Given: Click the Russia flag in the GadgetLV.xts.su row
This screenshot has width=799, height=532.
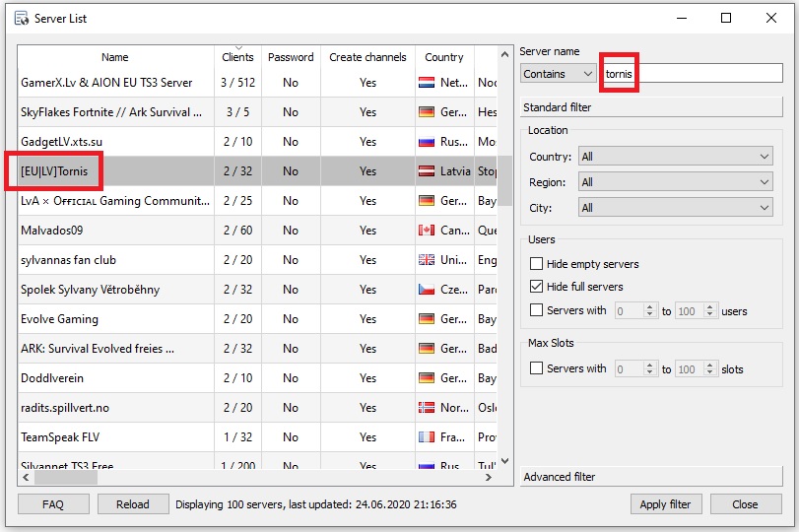Looking at the screenshot, I should [x=427, y=142].
